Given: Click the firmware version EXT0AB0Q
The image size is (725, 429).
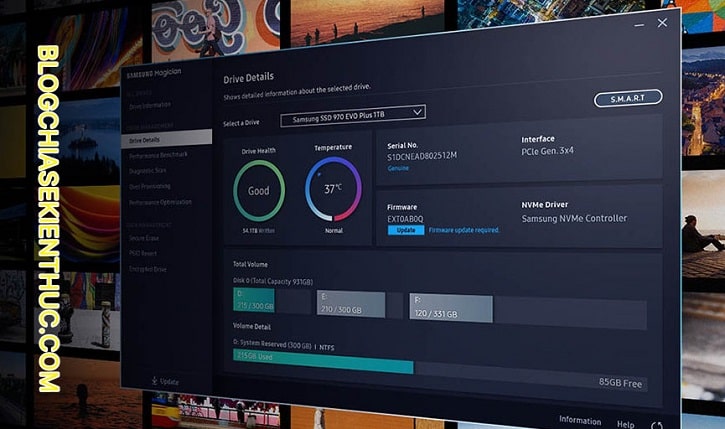Looking at the screenshot, I should (405, 219).
